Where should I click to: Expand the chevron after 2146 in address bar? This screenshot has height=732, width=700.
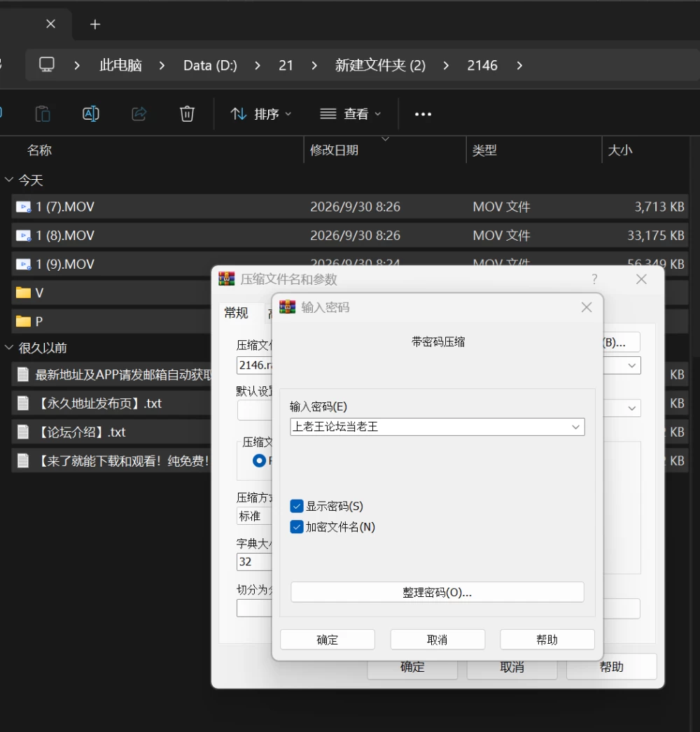(519, 65)
